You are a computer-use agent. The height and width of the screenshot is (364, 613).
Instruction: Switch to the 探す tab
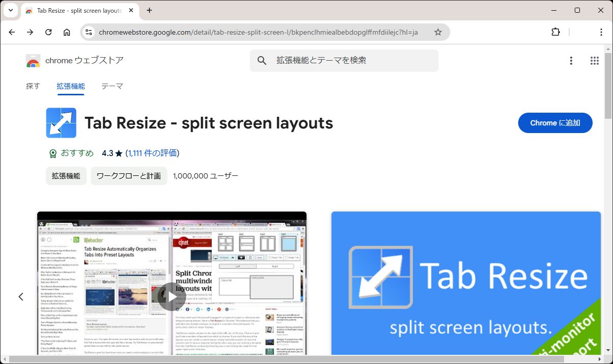pyautogui.click(x=33, y=86)
